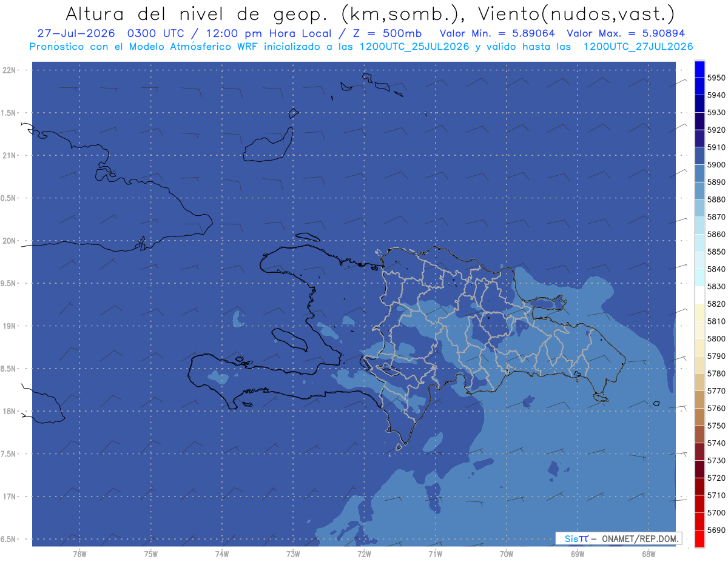The image size is (728, 562).
Task: Click the '5930' colorbar value
Action: 716,113
